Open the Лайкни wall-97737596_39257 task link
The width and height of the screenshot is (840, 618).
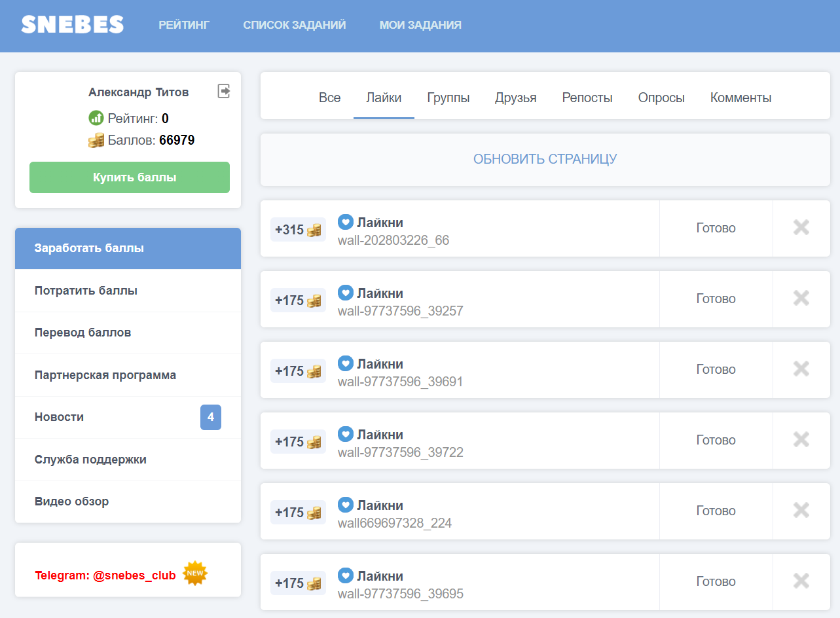[400, 302]
